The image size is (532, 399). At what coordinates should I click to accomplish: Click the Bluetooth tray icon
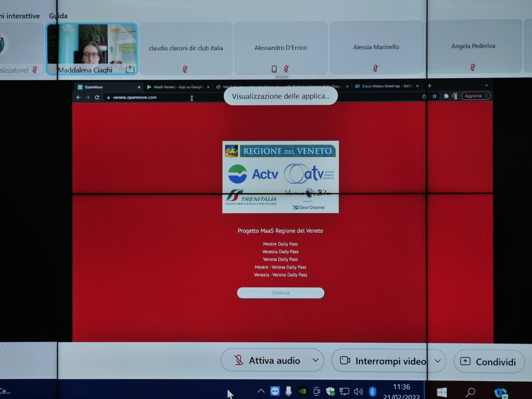372,392
